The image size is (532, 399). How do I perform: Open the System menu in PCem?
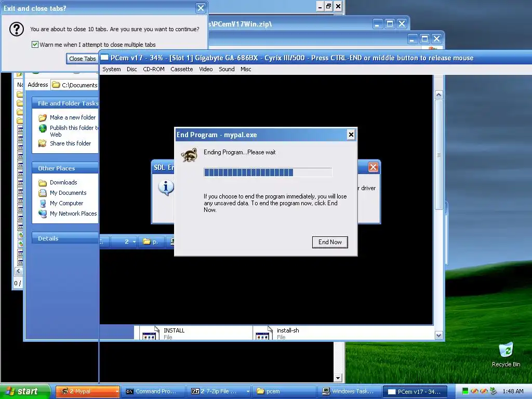[x=112, y=69]
